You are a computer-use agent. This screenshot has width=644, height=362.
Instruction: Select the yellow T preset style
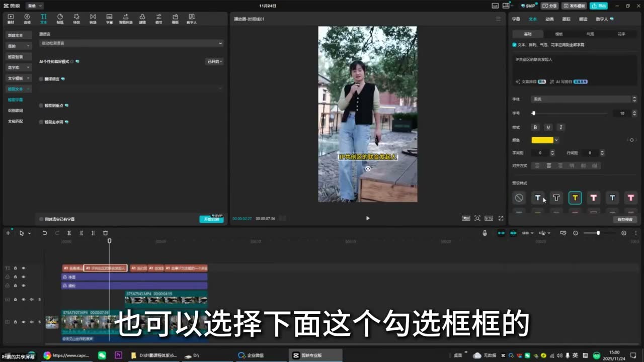[575, 198]
